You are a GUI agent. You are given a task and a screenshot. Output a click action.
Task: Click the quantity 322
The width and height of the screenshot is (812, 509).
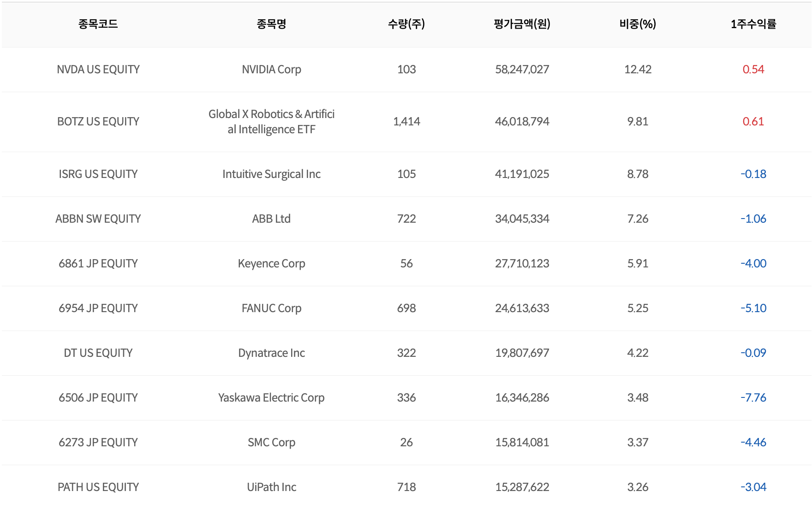click(406, 353)
